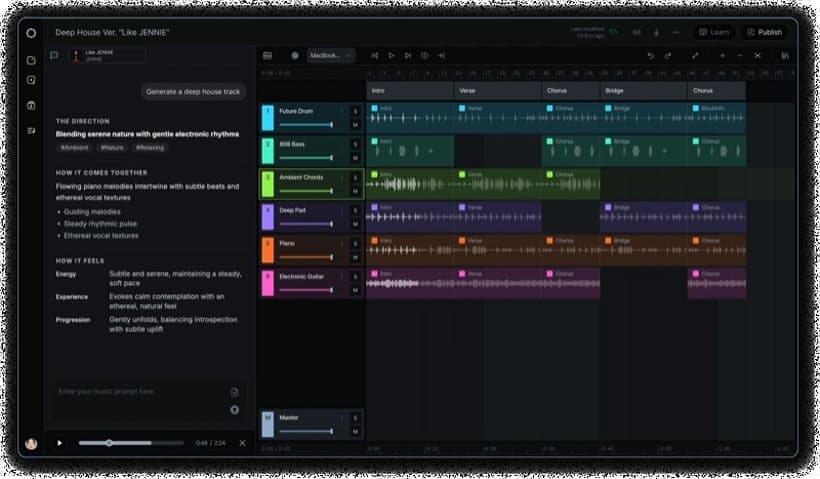Skip to next section in transport
This screenshot has height=479, width=820.
point(408,55)
